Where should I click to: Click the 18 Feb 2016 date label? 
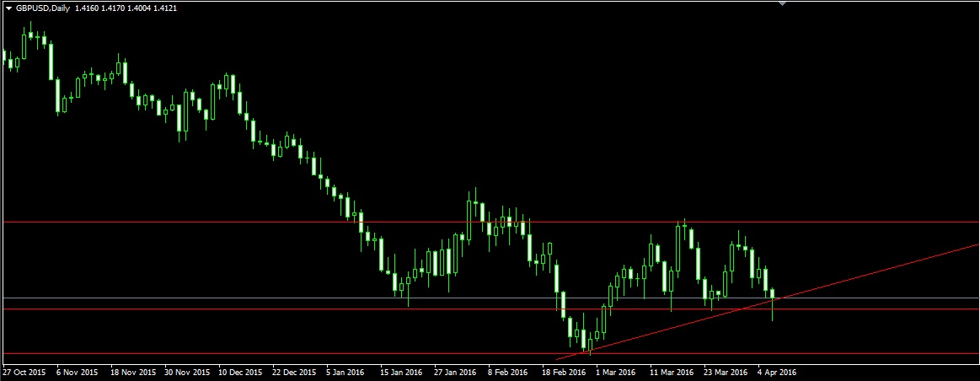click(x=565, y=372)
